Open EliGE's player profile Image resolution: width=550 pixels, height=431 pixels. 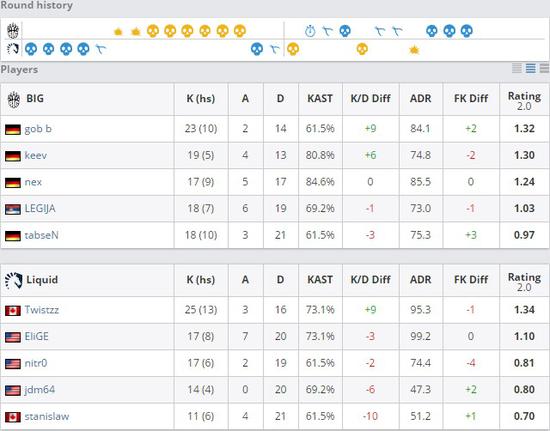click(x=36, y=337)
